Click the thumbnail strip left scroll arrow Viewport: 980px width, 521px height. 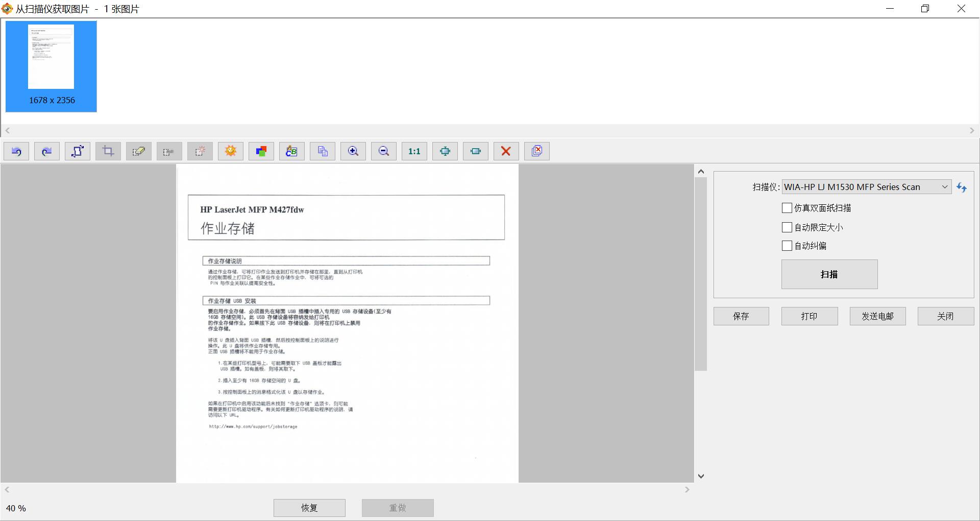7,131
